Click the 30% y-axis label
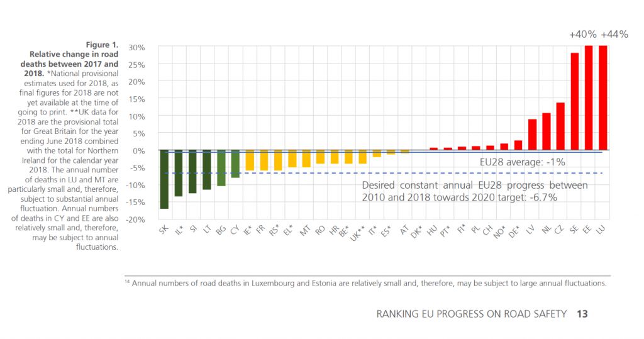The height and width of the screenshot is (339, 644). tap(136, 48)
